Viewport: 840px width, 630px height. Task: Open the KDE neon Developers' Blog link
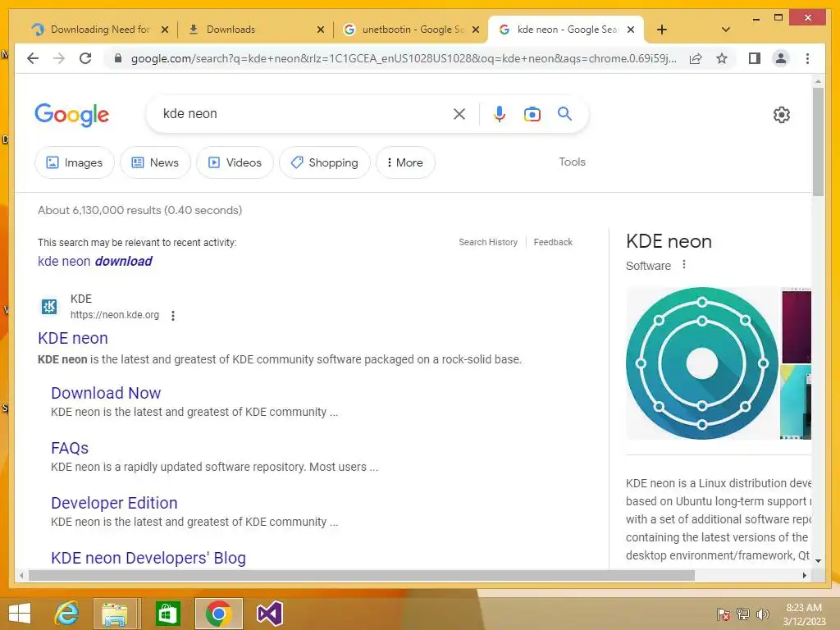(148, 558)
